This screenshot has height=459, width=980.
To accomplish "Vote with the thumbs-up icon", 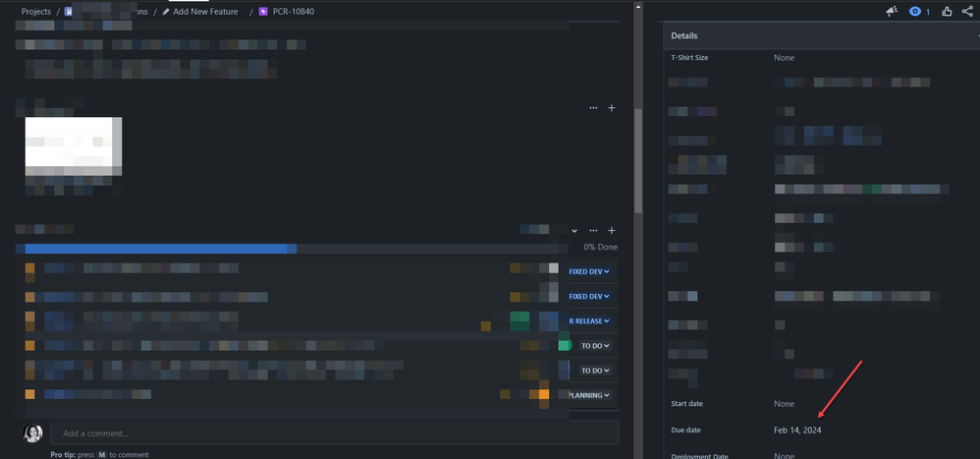I will [x=947, y=11].
